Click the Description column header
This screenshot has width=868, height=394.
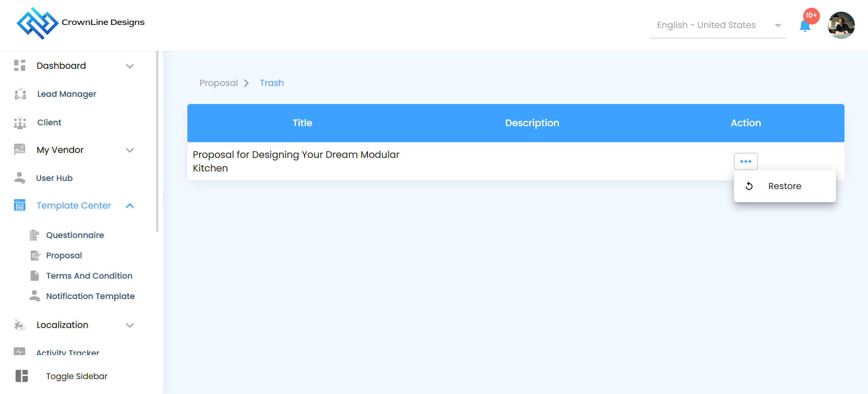[x=532, y=123]
